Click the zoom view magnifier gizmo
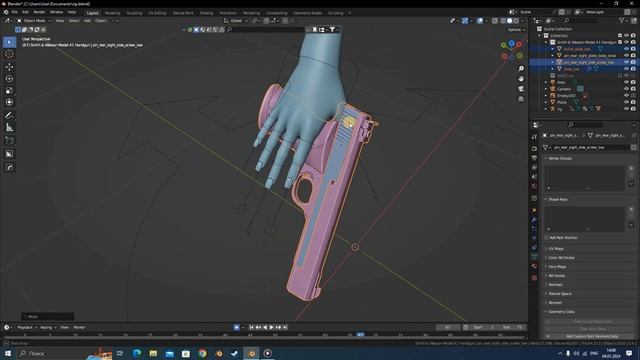This screenshot has height=360, width=640. pos(521,69)
